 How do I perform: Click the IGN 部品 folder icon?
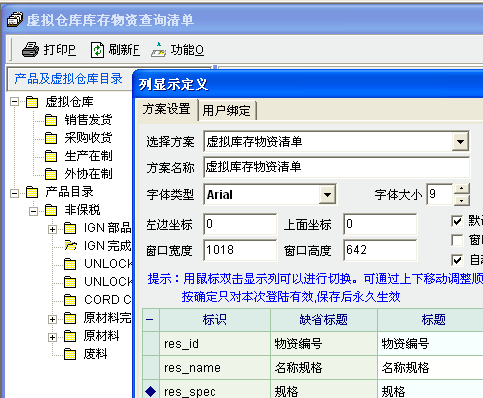70,228
